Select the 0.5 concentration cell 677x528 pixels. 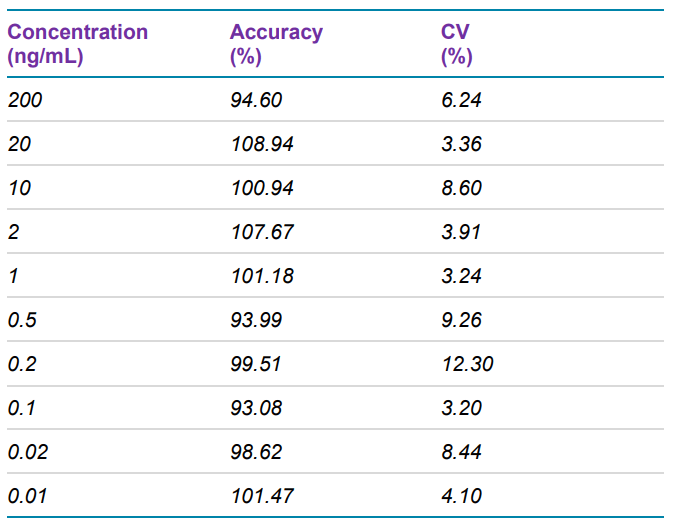click(21, 320)
